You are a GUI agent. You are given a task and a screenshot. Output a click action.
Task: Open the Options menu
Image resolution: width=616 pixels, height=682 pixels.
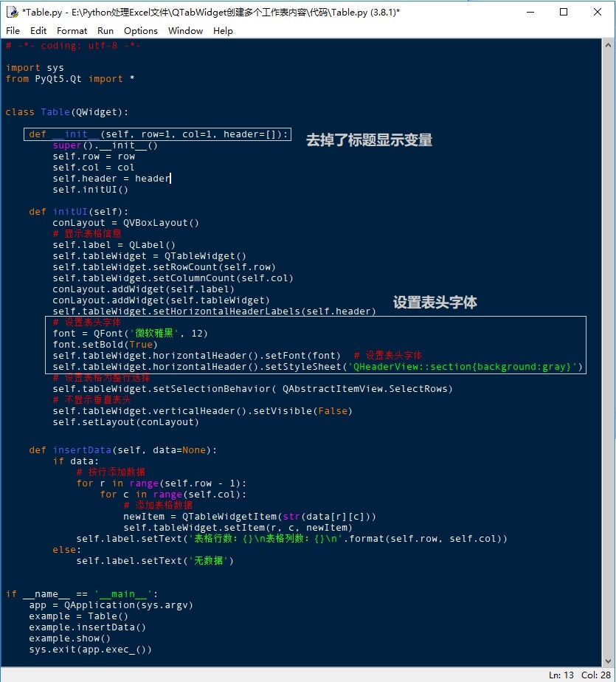[x=140, y=31]
